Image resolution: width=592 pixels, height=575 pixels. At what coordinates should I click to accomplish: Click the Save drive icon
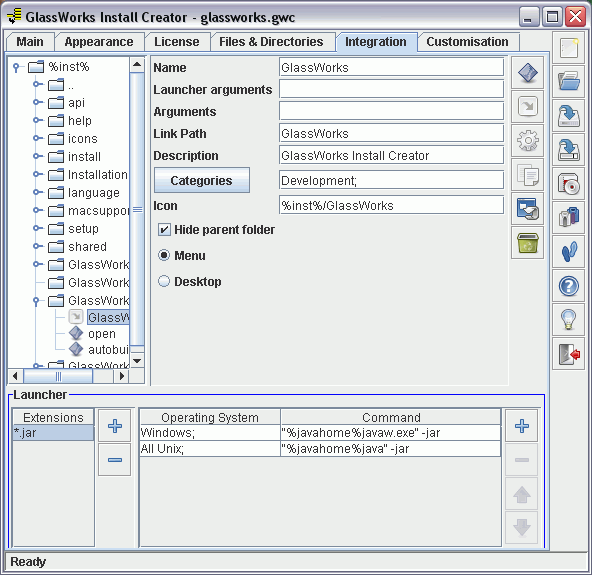point(569,116)
